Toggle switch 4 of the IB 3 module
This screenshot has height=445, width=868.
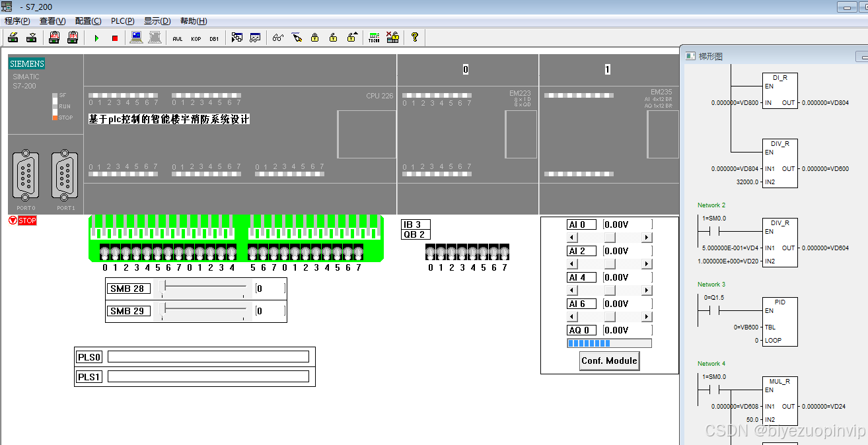click(x=473, y=252)
